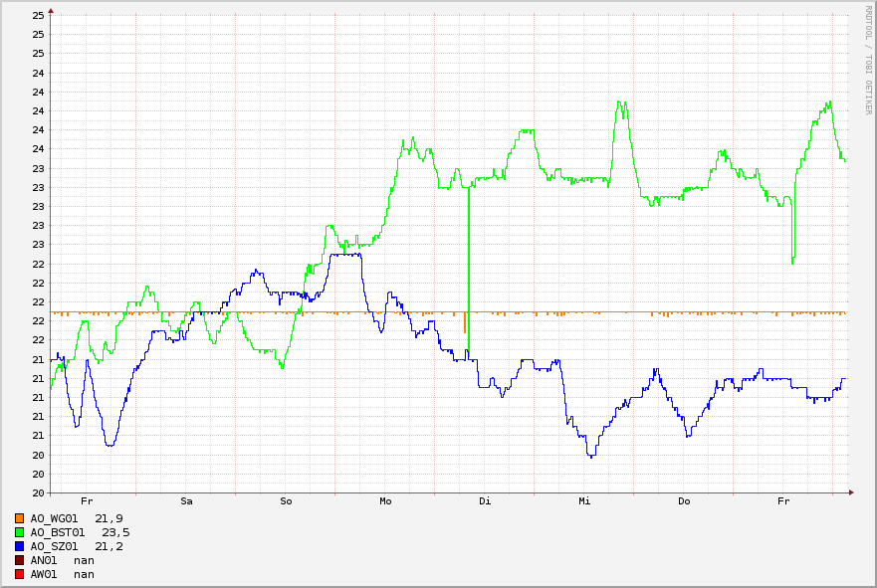877x588 pixels.
Task: Select the AN01 legend label
Action: 44,560
